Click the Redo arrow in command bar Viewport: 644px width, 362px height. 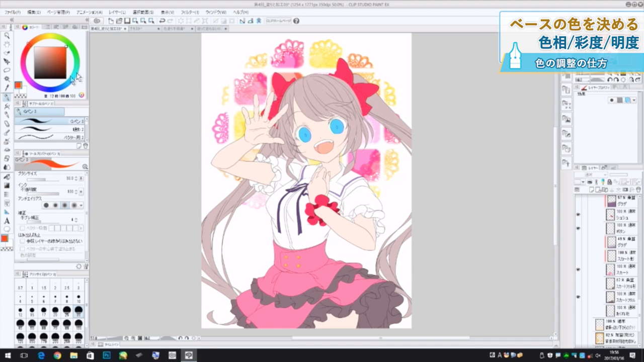pyautogui.click(x=170, y=21)
